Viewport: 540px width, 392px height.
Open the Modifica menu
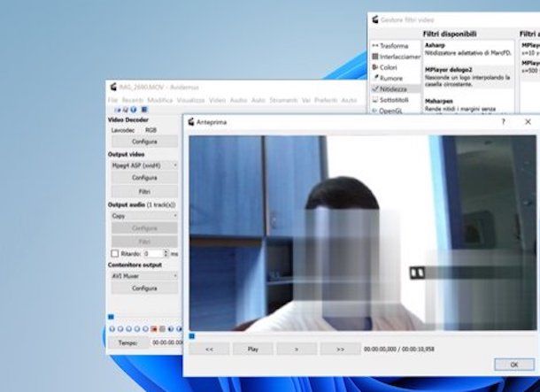(160, 100)
